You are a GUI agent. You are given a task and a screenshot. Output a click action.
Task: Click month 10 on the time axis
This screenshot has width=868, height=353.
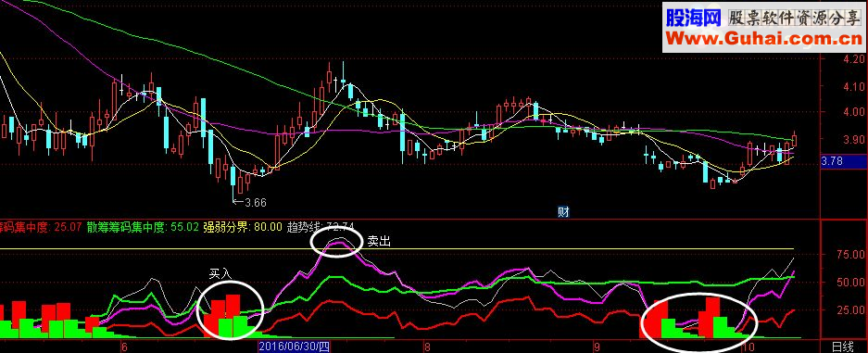tap(748, 347)
